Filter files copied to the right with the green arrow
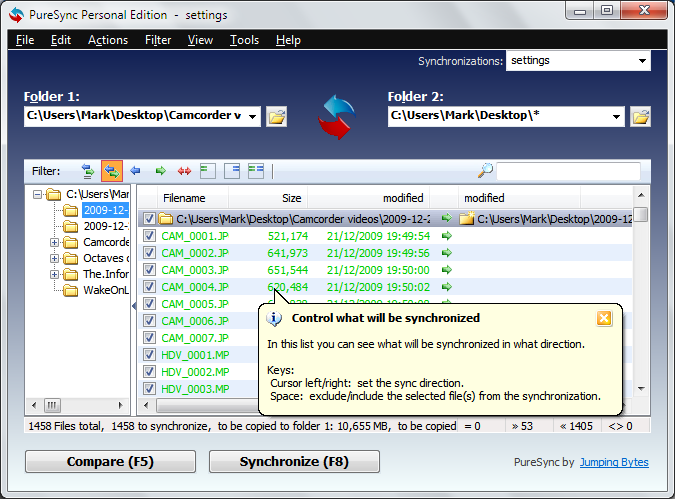The height and width of the screenshot is (499, 675). click(160, 171)
